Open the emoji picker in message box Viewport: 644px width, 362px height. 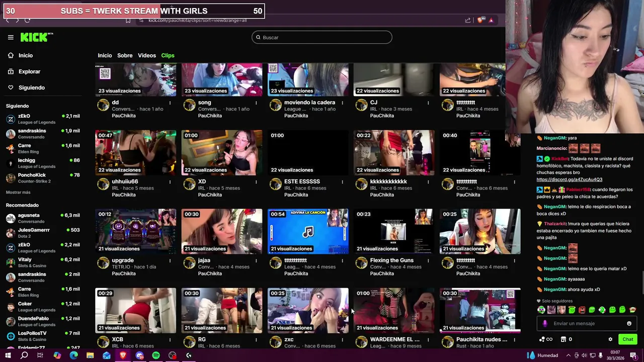(629, 323)
